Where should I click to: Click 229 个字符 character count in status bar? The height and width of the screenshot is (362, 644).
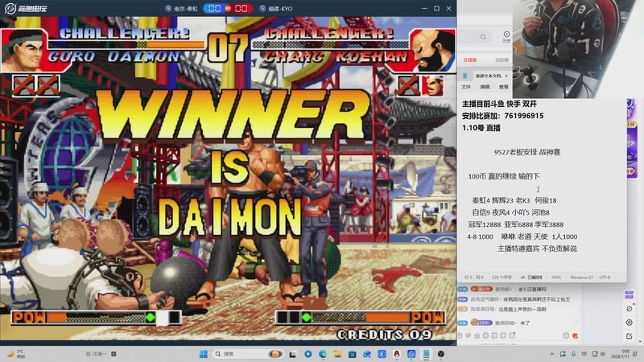coord(502,278)
